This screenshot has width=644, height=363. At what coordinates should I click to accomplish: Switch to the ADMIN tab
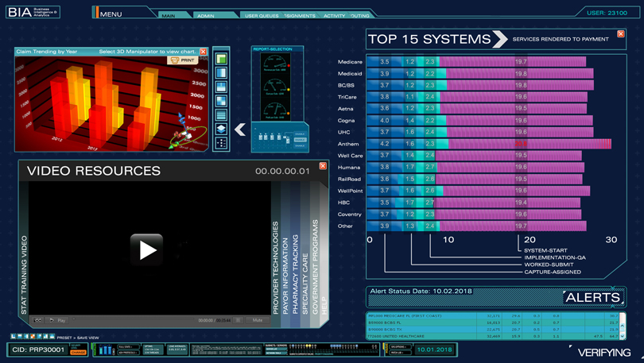pos(205,16)
